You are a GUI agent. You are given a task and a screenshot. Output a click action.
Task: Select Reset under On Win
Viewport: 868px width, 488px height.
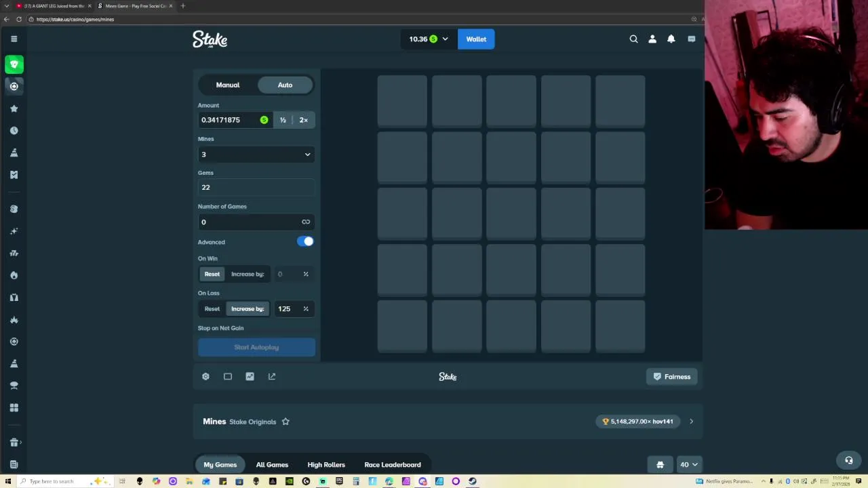click(212, 274)
